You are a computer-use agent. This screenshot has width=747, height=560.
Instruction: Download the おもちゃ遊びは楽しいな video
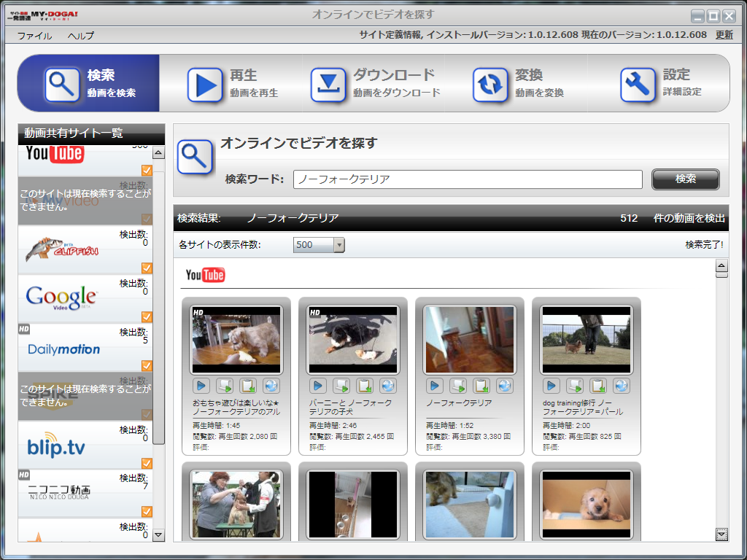click(225, 385)
